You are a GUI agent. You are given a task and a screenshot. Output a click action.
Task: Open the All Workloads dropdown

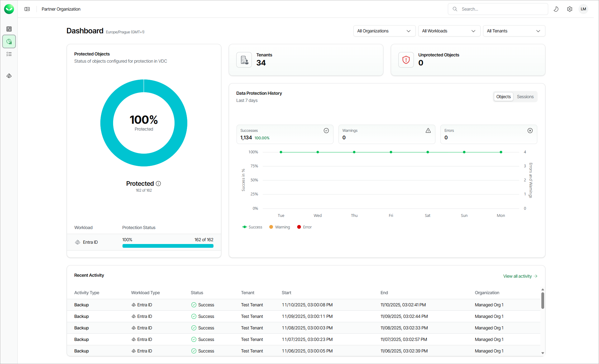click(x=449, y=31)
